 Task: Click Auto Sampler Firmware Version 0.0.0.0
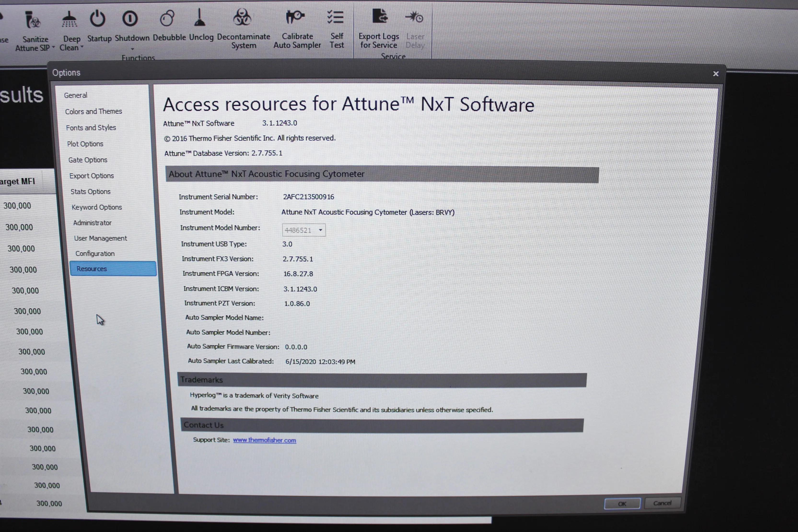click(x=296, y=347)
